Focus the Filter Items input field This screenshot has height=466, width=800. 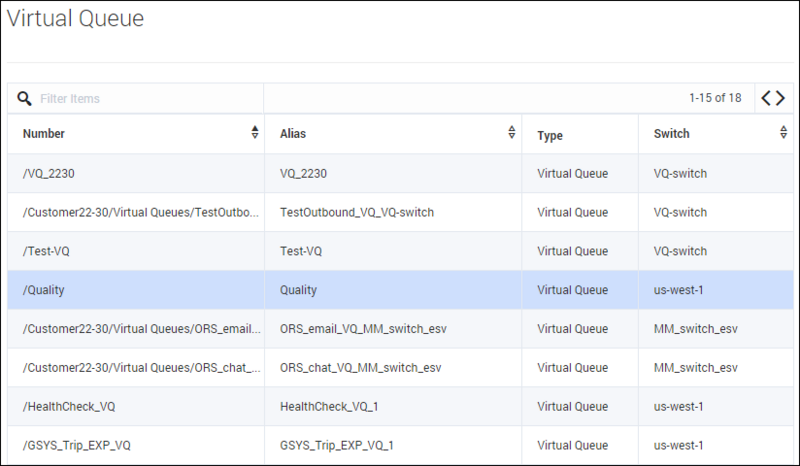pyautogui.click(x=148, y=99)
